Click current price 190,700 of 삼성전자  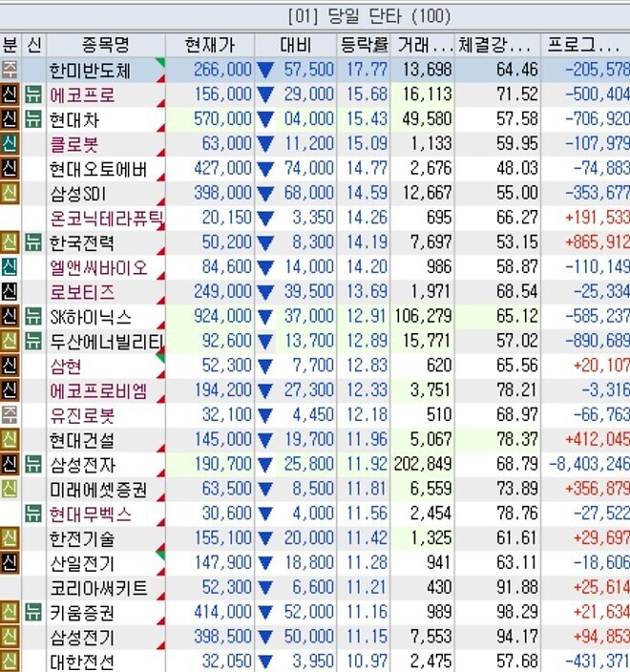tap(222, 464)
